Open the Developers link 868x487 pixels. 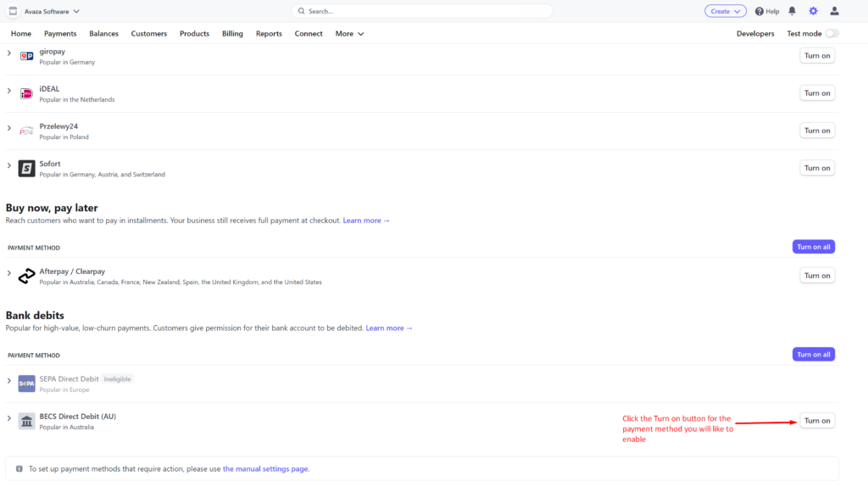pos(755,34)
